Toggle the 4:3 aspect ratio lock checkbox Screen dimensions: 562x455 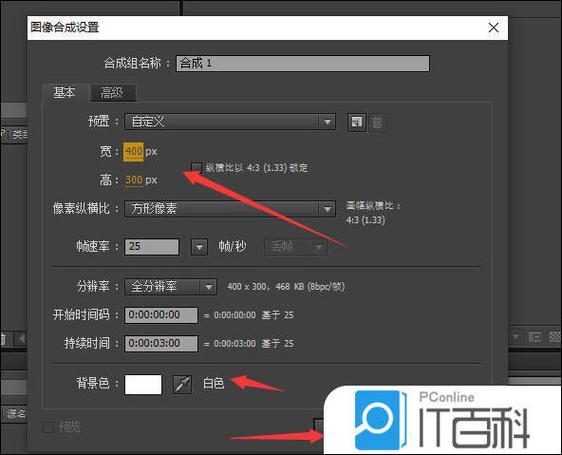tap(196, 167)
